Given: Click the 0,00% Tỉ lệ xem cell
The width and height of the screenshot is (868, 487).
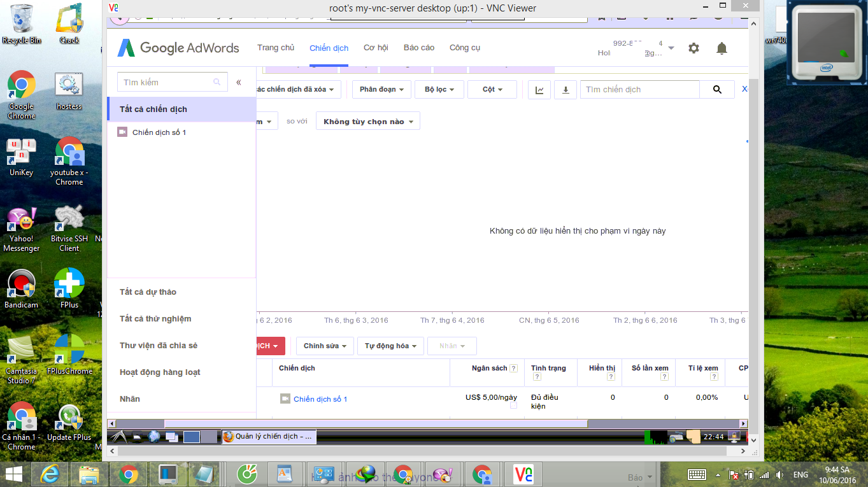Looking at the screenshot, I should (707, 397).
